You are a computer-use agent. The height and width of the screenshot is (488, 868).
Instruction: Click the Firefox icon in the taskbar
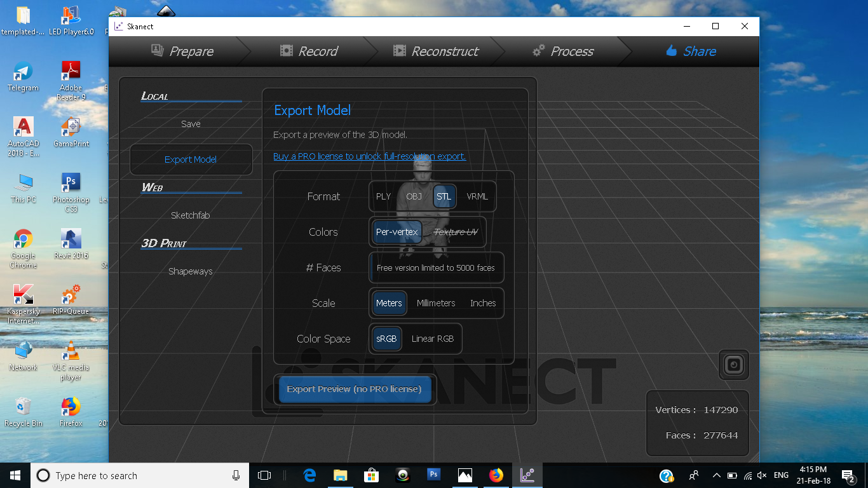pos(496,475)
